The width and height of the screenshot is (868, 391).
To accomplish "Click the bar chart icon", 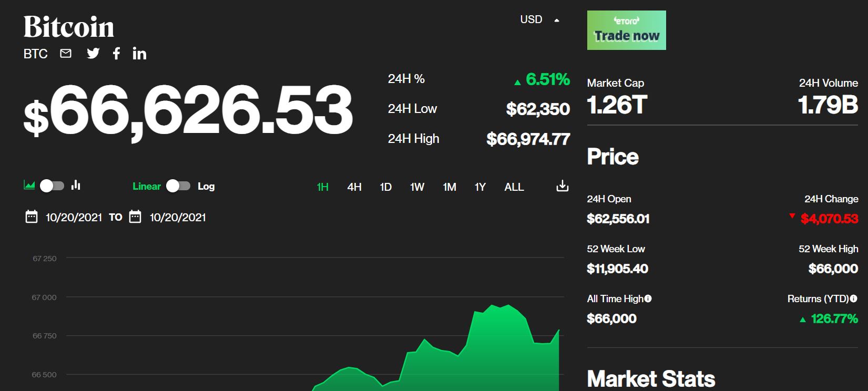I will tap(76, 185).
